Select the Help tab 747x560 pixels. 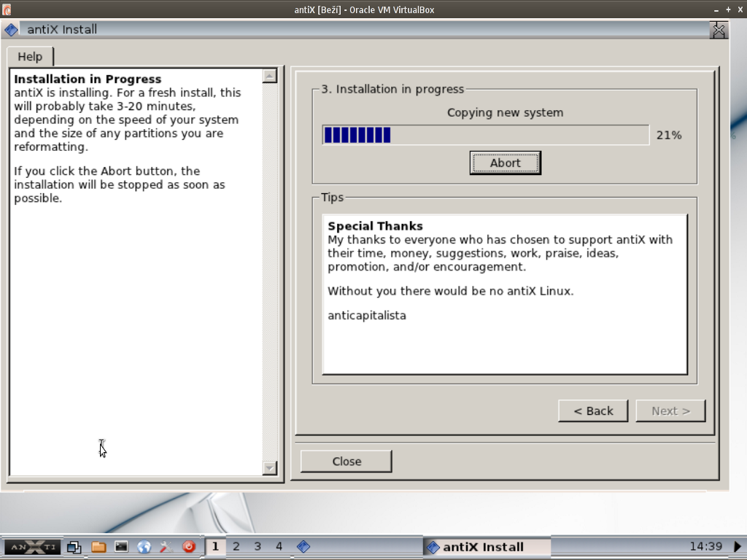point(30,57)
